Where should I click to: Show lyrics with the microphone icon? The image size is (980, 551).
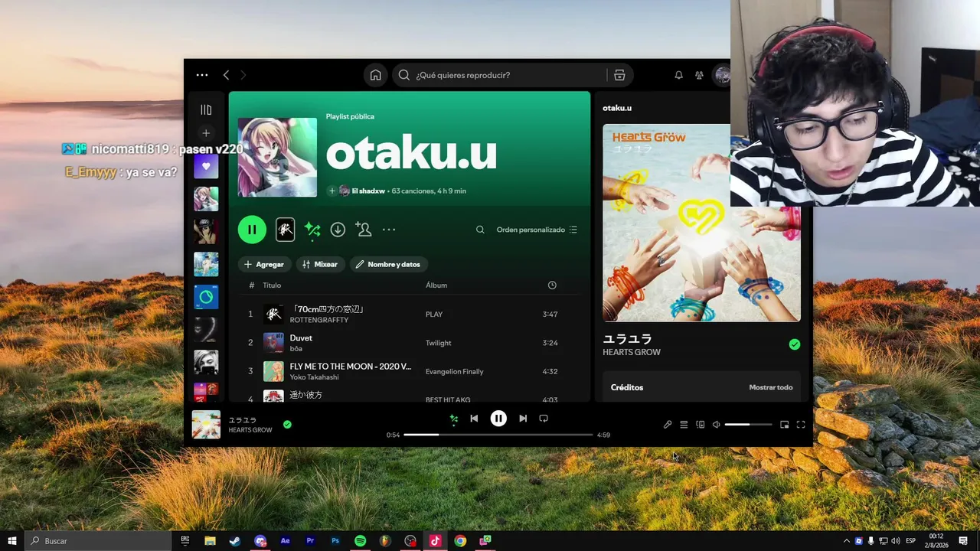click(668, 425)
